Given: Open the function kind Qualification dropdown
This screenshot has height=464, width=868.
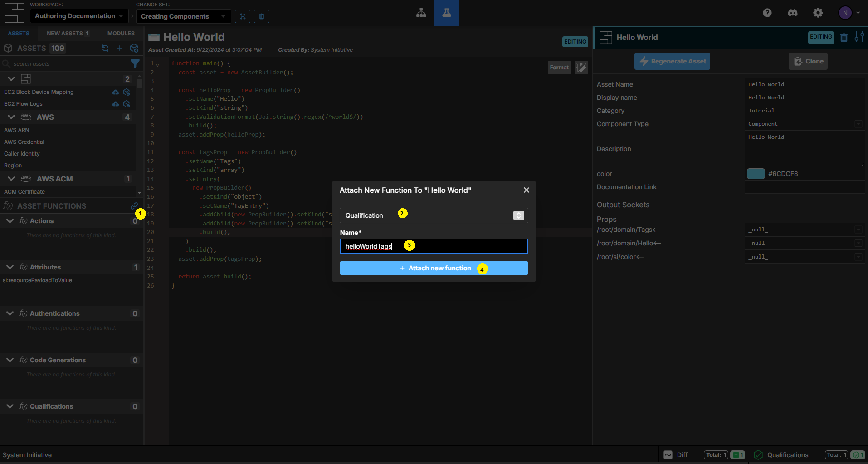Looking at the screenshot, I should [434, 215].
